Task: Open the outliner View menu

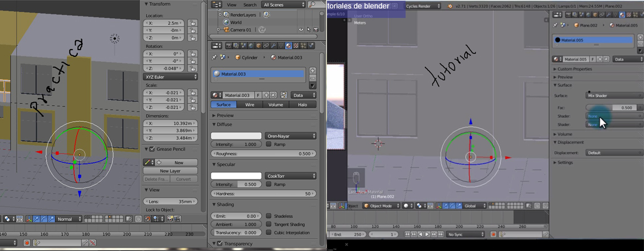Action: pyautogui.click(x=232, y=4)
